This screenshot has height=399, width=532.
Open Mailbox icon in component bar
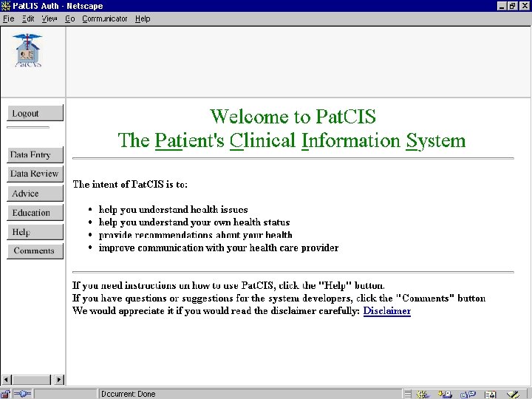coord(445,395)
